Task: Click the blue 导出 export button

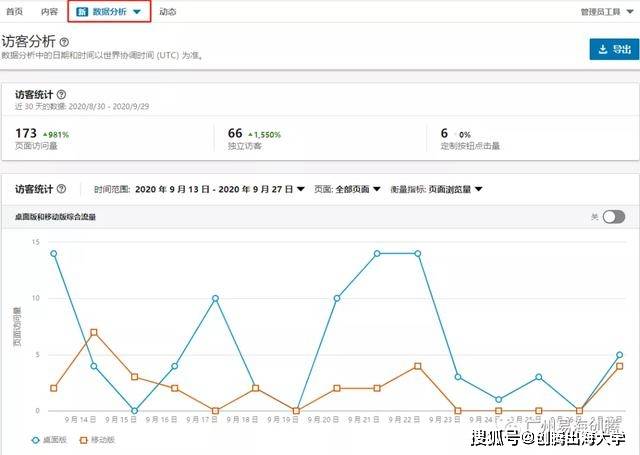Action: (613, 49)
